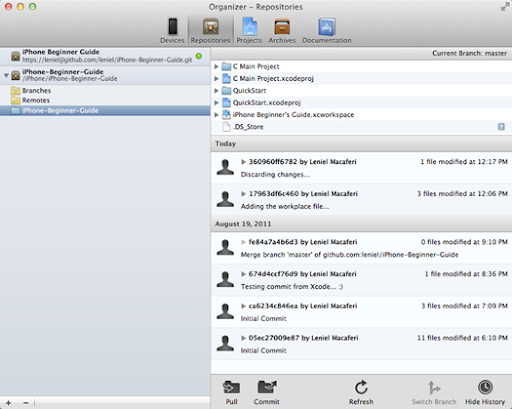Expand commit 05ec27009e87 details
512x409 pixels.
pos(243,338)
